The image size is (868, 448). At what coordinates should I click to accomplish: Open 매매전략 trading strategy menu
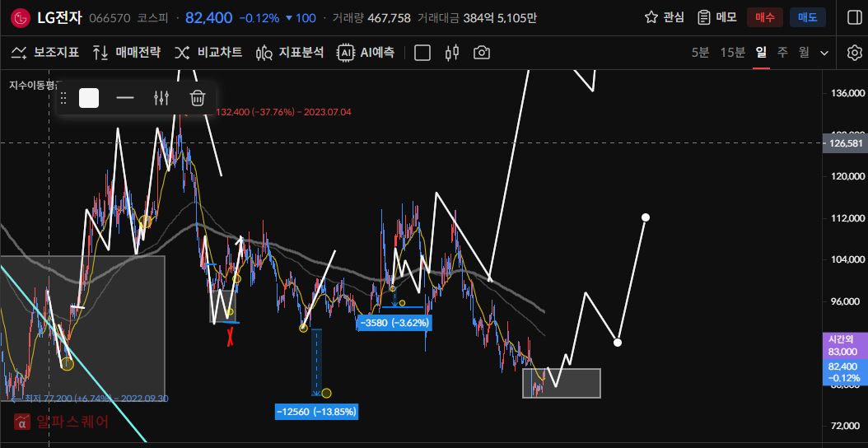pyautogui.click(x=127, y=53)
